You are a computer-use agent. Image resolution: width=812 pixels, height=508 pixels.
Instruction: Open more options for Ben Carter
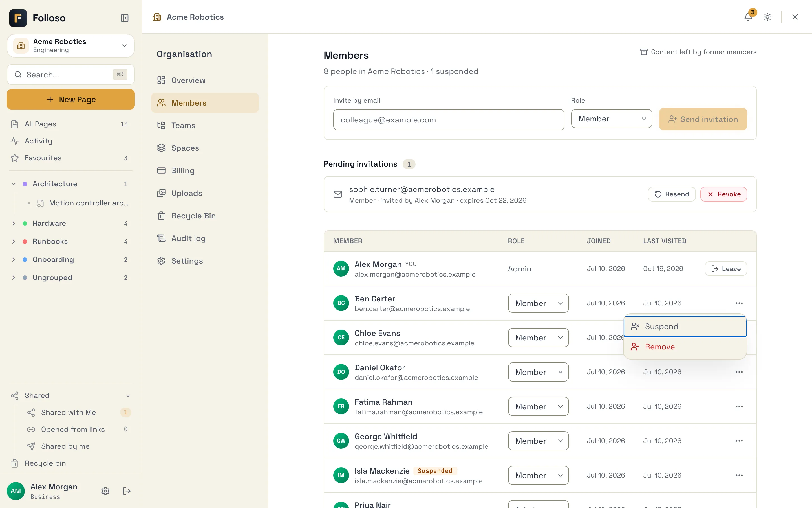coord(739,303)
